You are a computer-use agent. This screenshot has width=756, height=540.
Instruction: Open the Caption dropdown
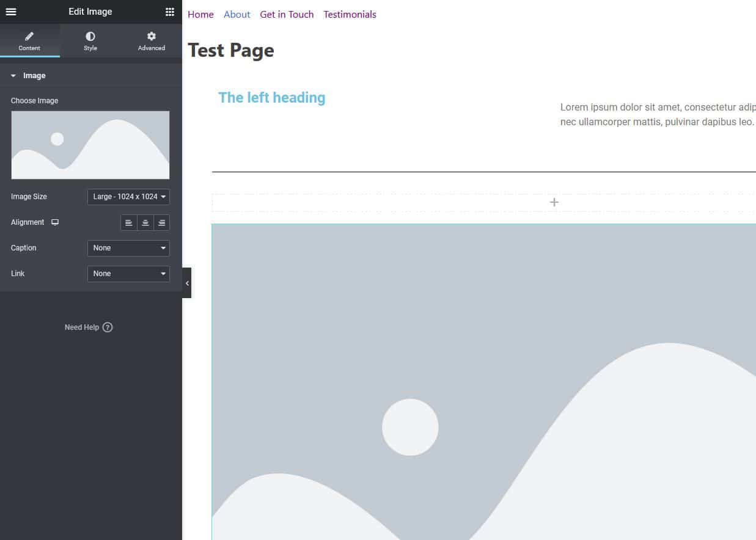tap(128, 248)
